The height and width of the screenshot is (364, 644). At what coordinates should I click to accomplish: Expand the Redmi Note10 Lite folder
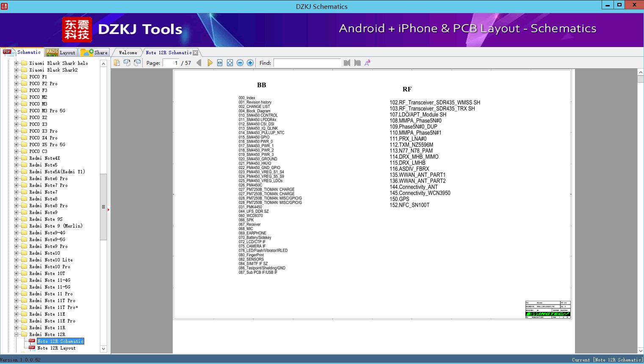click(17, 260)
